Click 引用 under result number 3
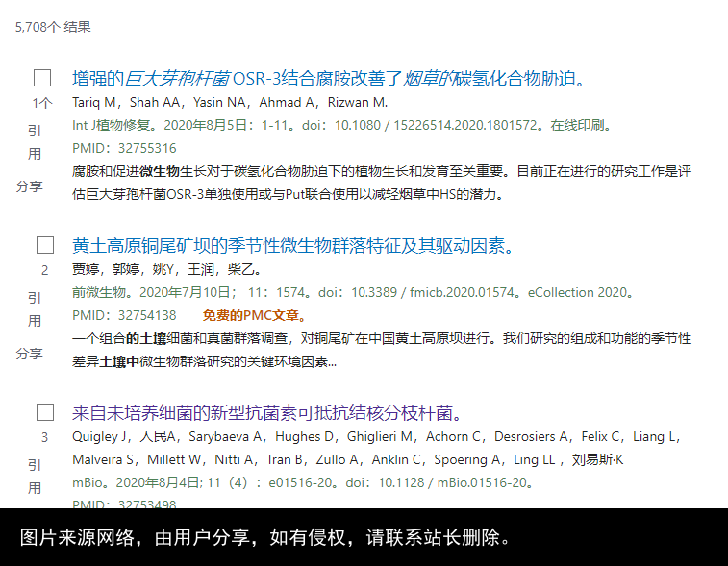The image size is (728, 566). coord(35,476)
